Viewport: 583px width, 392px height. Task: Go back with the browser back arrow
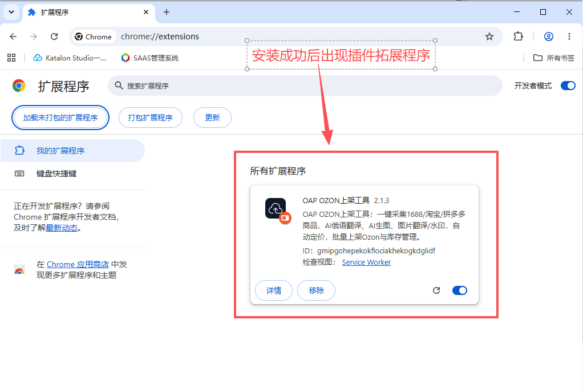13,37
